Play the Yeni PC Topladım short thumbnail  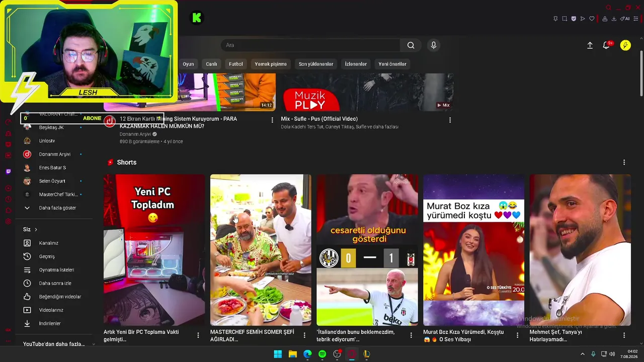154,250
